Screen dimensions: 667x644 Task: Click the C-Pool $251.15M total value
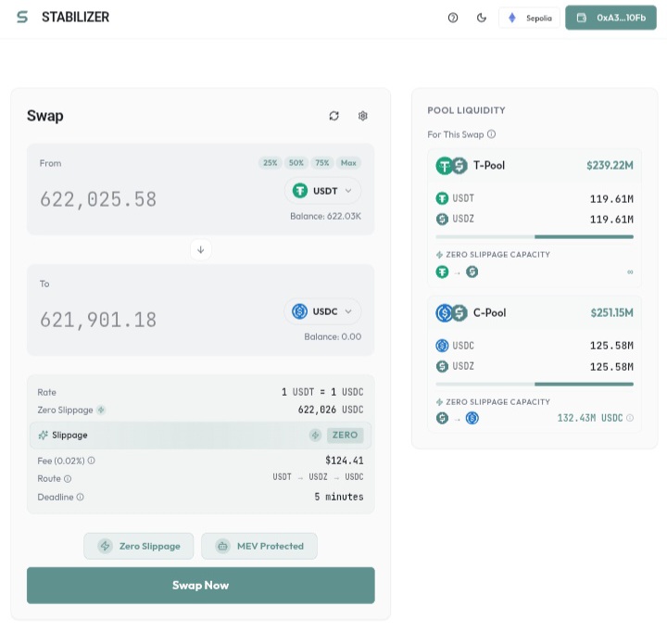[611, 312]
